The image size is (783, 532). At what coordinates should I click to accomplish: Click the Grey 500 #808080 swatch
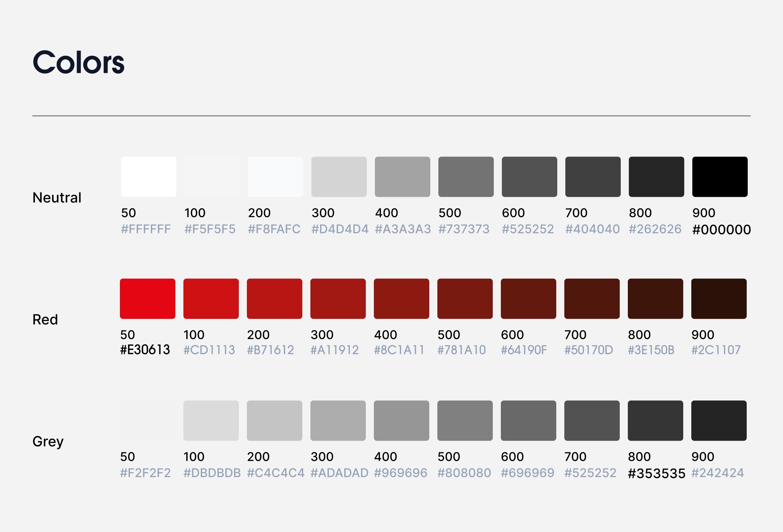coord(465,420)
